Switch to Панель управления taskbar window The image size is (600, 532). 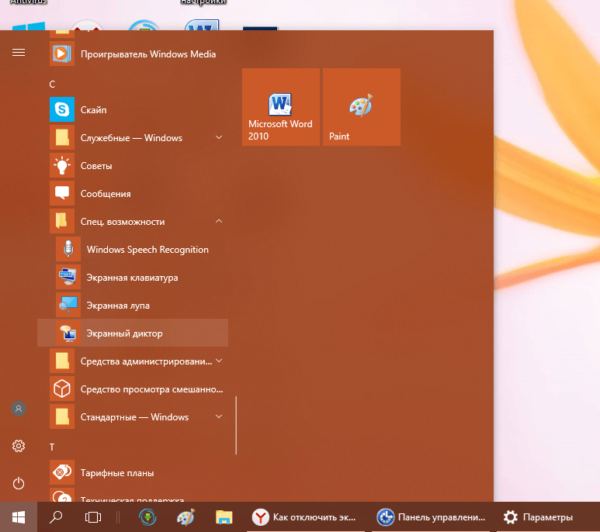(x=431, y=517)
